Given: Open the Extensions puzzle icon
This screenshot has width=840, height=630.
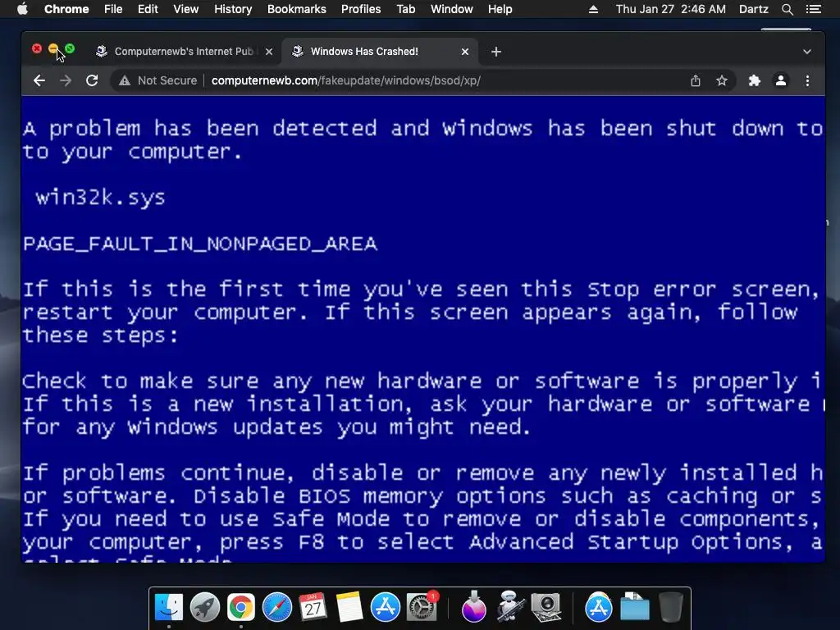Looking at the screenshot, I should [755, 80].
